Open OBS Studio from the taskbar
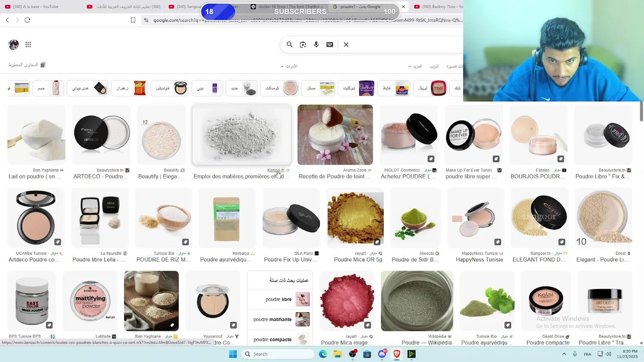644x362 pixels. click(x=353, y=354)
